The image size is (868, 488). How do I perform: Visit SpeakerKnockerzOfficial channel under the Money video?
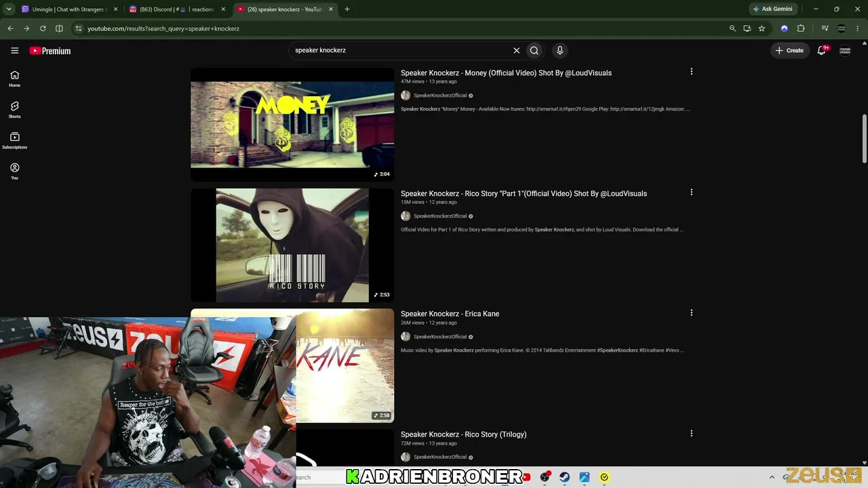(440, 96)
